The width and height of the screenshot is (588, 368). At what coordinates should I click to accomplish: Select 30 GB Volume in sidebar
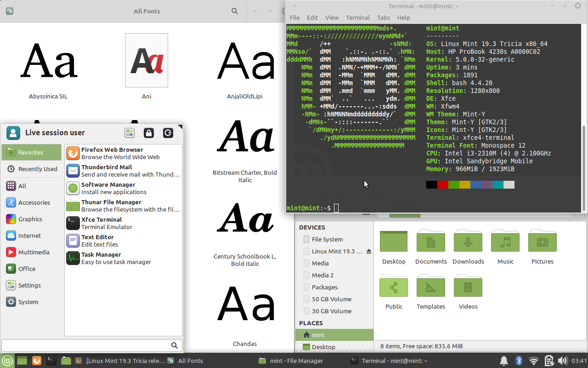[x=334, y=311]
